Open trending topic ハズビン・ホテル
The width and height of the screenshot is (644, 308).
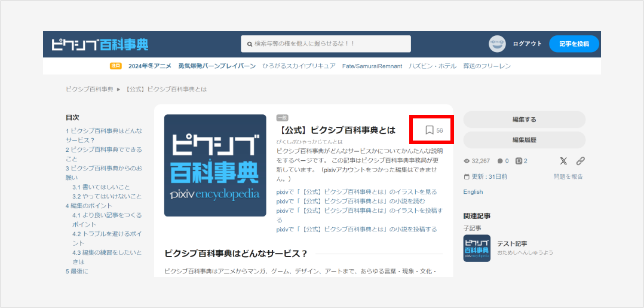click(433, 66)
